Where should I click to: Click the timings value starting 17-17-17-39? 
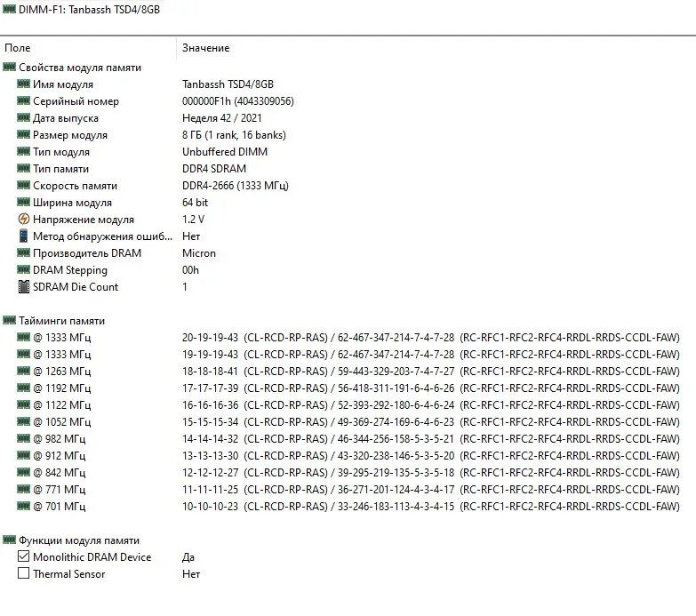tap(430, 388)
